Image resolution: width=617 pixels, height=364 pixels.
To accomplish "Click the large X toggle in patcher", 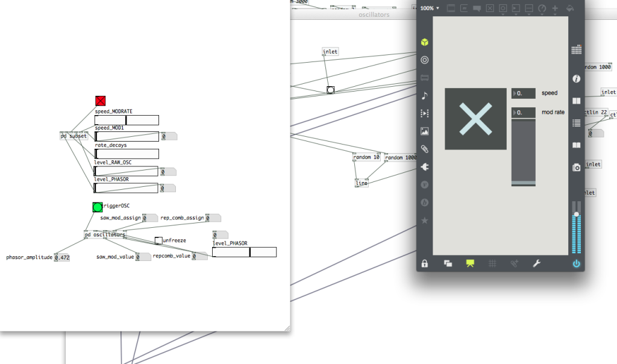I will tap(475, 119).
